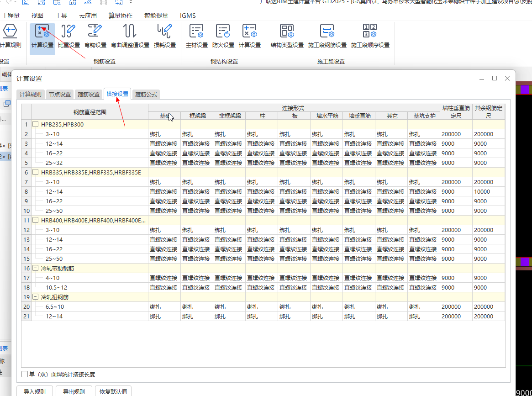Maximize the 计算设置 dialog
This screenshot has width=532, height=396.
tap(495, 79)
